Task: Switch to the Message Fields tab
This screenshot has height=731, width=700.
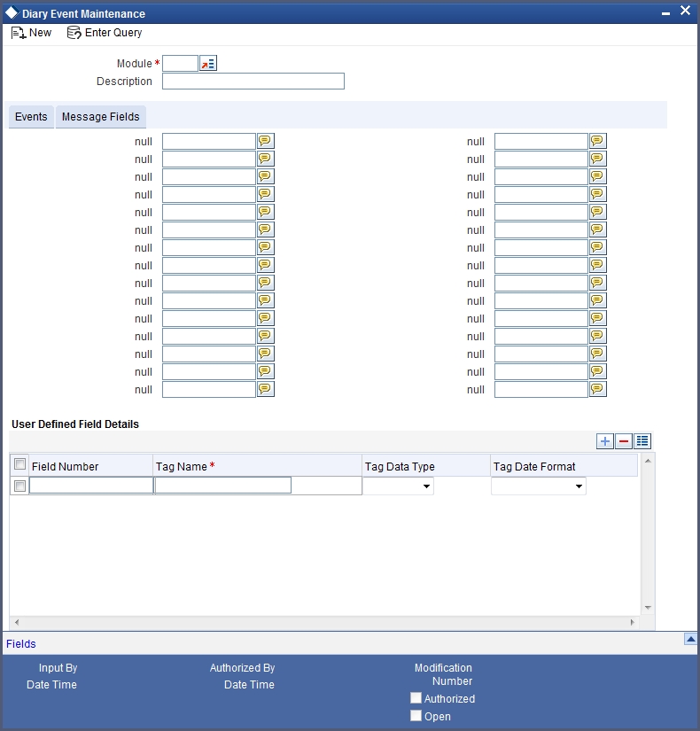Action: pos(101,117)
